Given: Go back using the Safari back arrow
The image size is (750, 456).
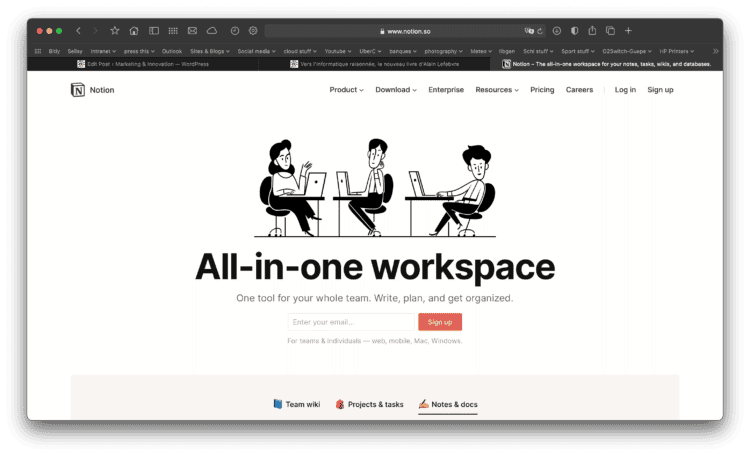Looking at the screenshot, I should pos(78,31).
